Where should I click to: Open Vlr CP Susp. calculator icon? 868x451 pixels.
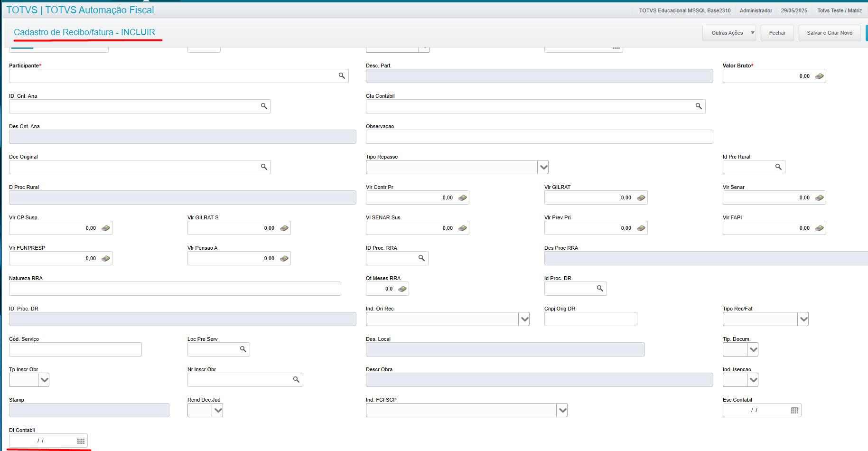[x=106, y=228]
